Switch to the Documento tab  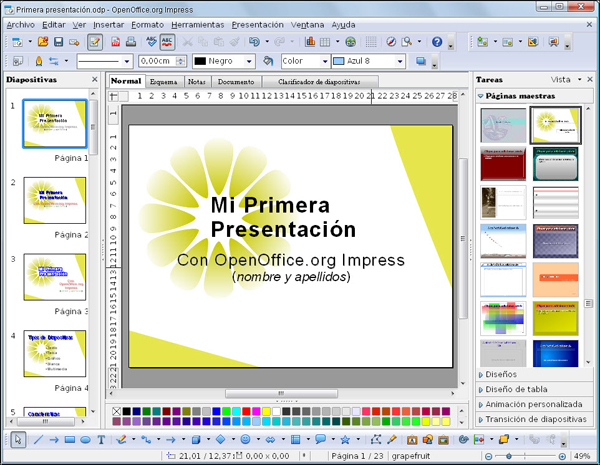[x=236, y=82]
